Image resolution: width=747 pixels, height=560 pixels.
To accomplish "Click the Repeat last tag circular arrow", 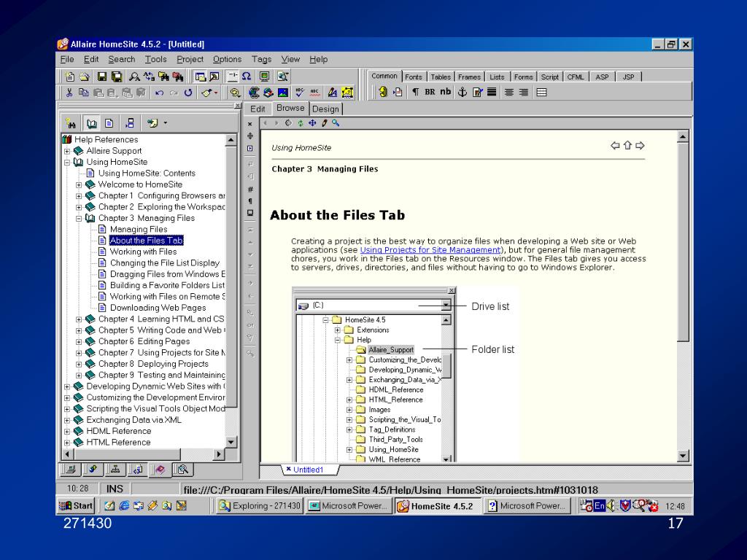I will click(x=188, y=93).
